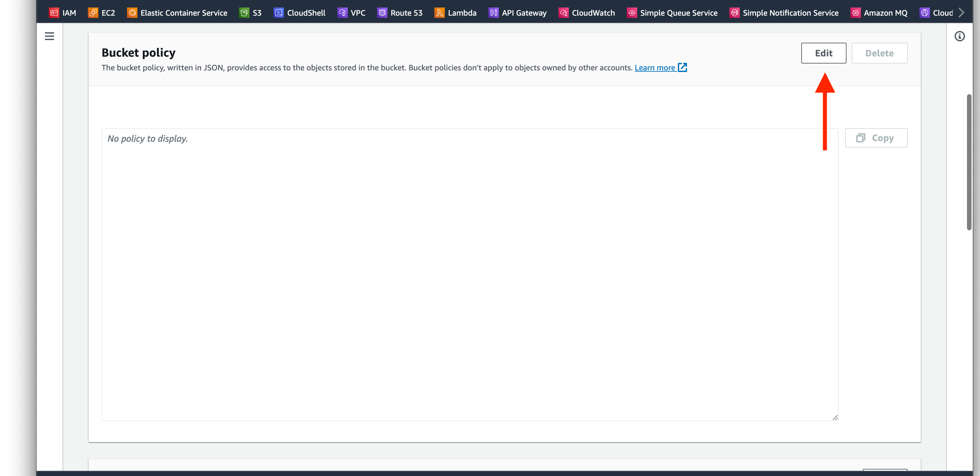Click the API Gateway icon

pyautogui.click(x=494, y=13)
